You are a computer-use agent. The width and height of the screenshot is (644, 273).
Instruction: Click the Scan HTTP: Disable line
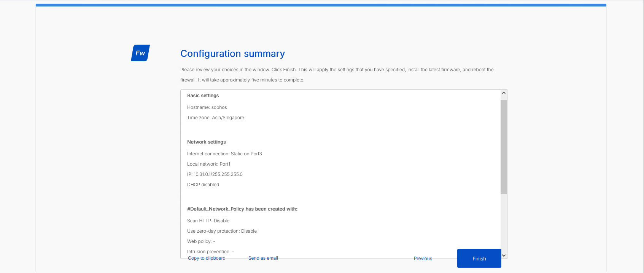click(x=208, y=221)
